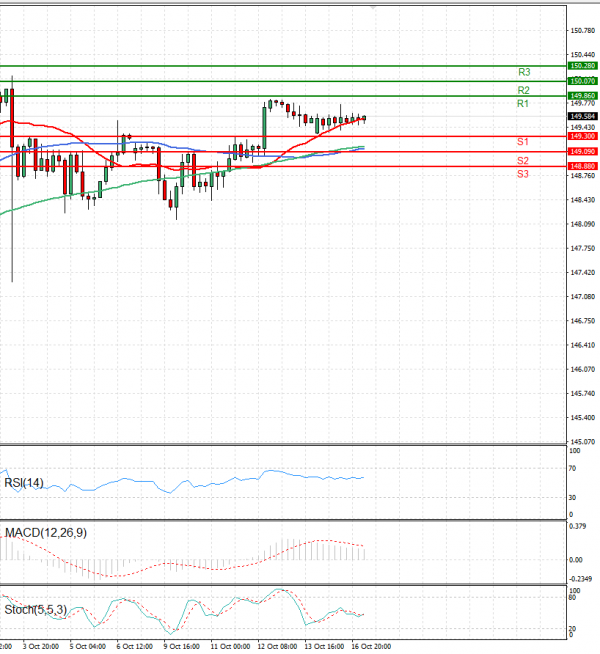Screen dimensions: 600x654
Task: Click the 145.740 price axis value
Action: point(582,393)
